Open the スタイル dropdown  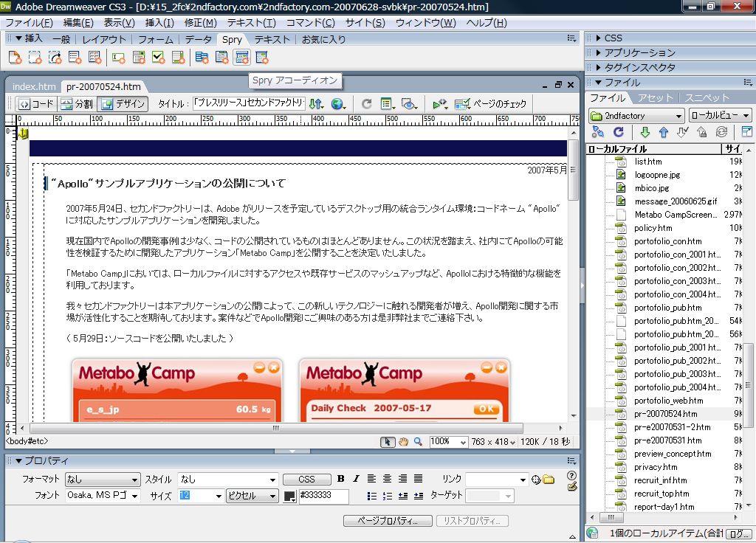pyautogui.click(x=228, y=480)
